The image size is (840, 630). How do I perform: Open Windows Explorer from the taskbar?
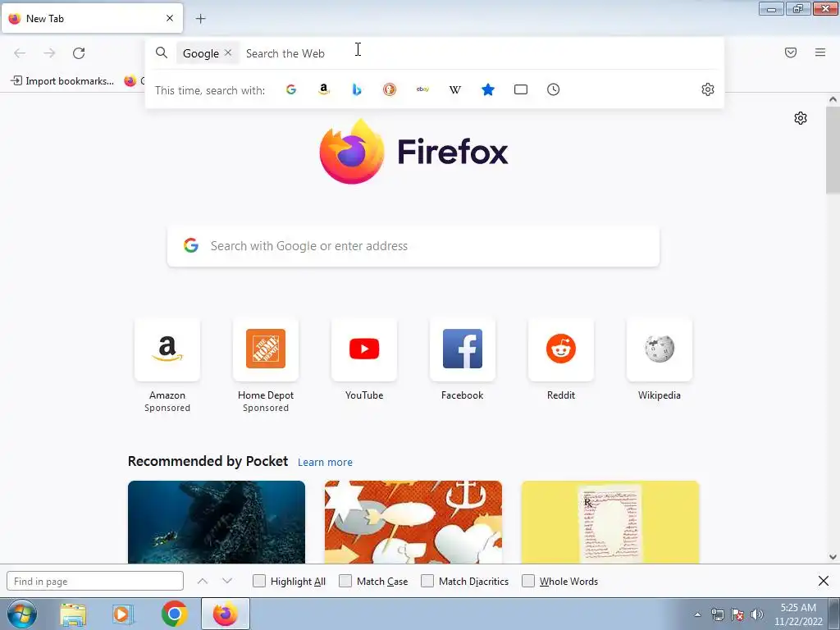click(x=73, y=614)
